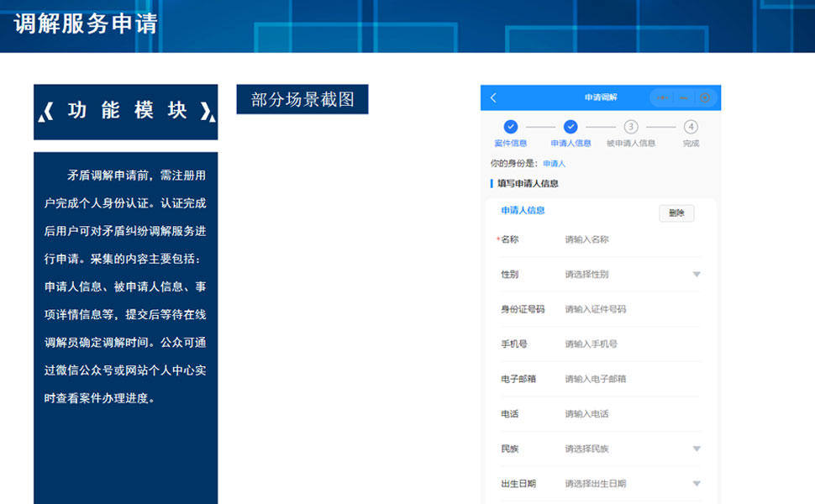Viewport: 815px width, 504px height.
Task: Go to the 申请人信息 step label
Action: (570, 143)
